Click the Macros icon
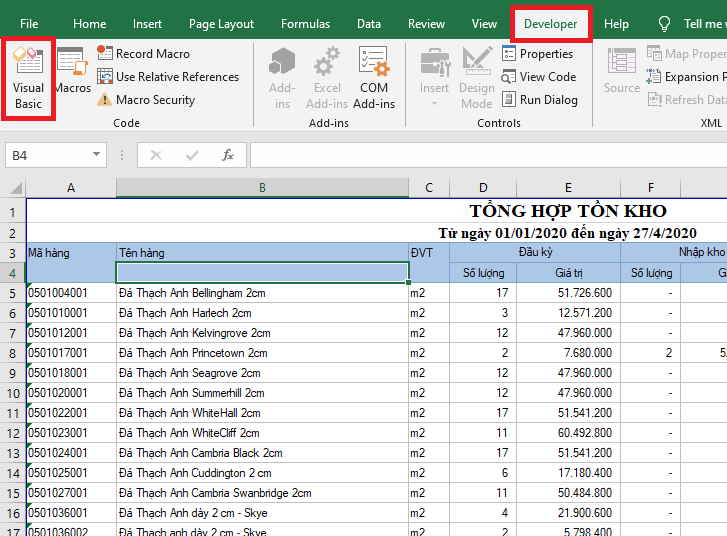Image resolution: width=727 pixels, height=536 pixels. click(x=72, y=72)
